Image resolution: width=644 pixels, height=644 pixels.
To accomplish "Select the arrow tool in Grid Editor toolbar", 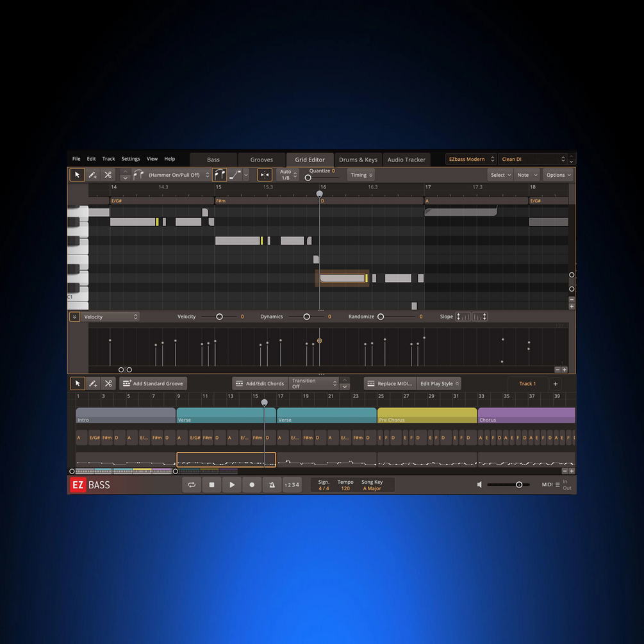I will pos(77,175).
